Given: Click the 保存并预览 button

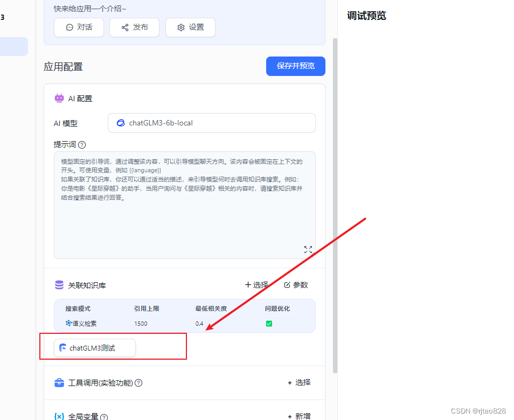Looking at the screenshot, I should click(x=295, y=66).
